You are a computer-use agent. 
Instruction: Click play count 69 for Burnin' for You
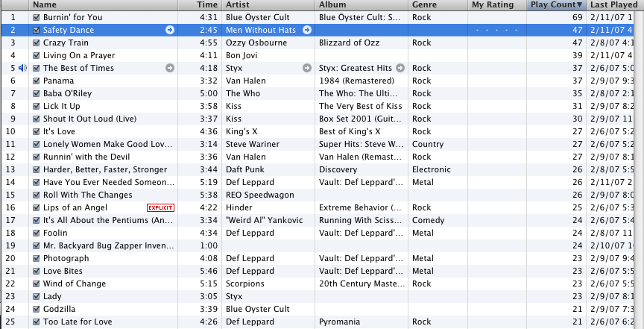578,18
